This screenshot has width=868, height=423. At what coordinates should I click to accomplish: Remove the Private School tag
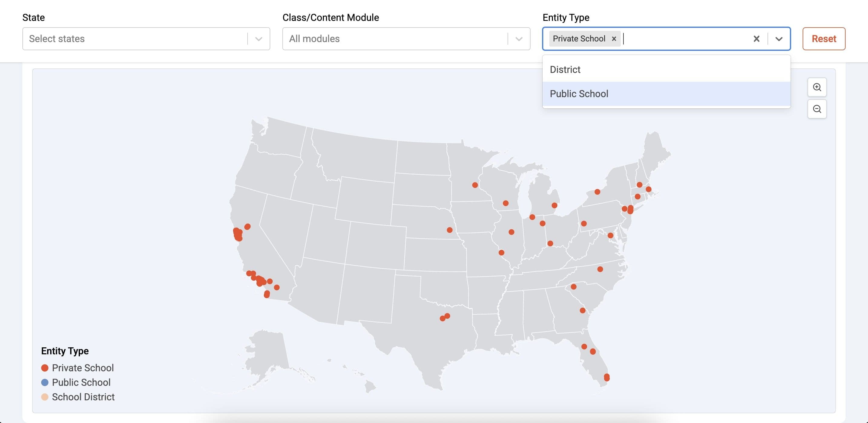614,39
